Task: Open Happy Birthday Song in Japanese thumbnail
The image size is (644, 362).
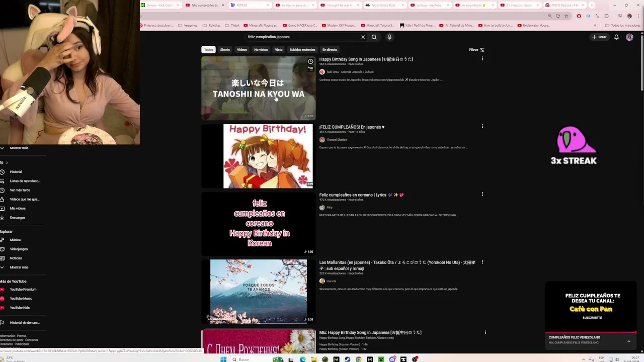Action: point(258,88)
